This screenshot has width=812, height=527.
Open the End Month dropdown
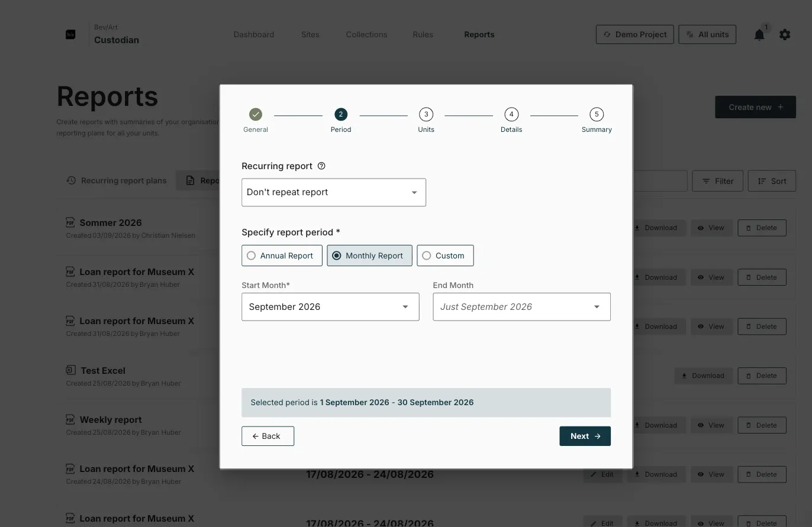tap(521, 307)
